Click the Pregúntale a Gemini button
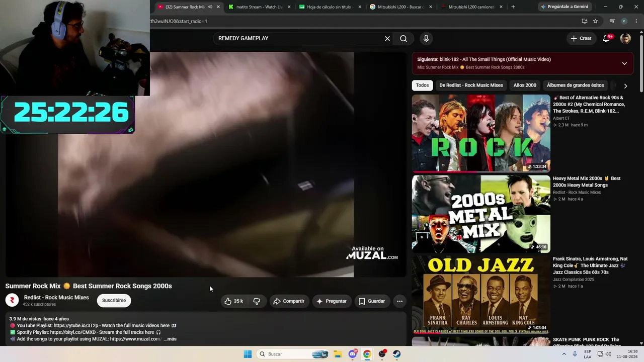 click(x=565, y=7)
